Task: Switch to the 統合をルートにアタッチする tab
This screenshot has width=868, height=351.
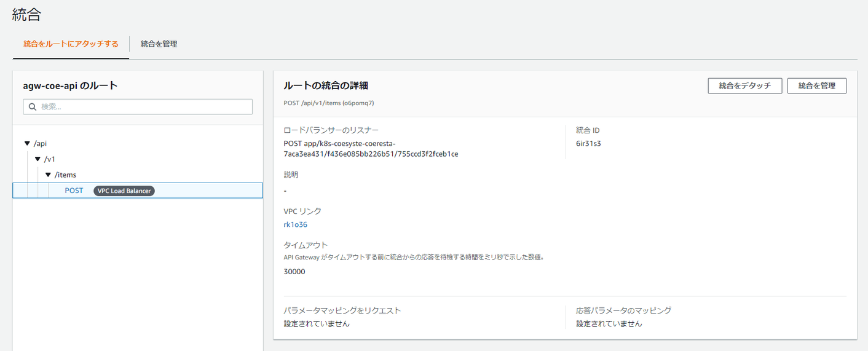Action: click(71, 44)
